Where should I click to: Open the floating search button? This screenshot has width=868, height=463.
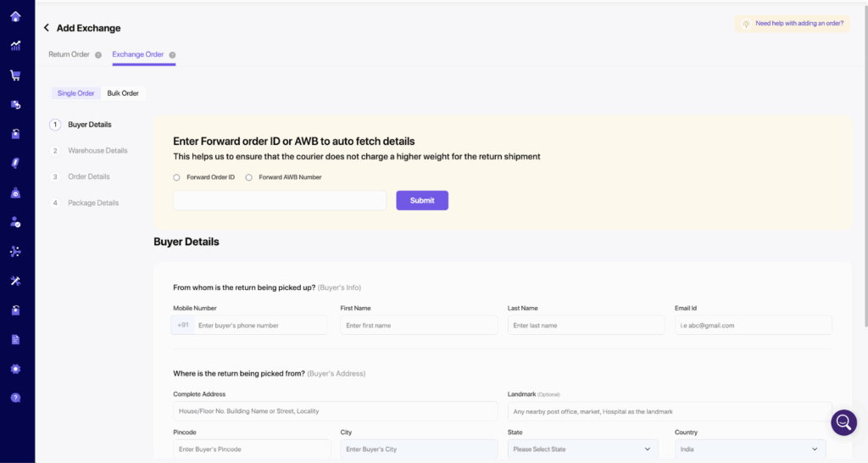pyautogui.click(x=843, y=422)
